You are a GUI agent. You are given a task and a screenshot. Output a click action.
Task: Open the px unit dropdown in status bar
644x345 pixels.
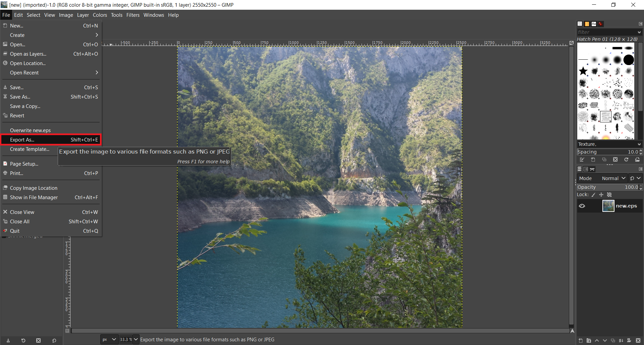coord(109,339)
